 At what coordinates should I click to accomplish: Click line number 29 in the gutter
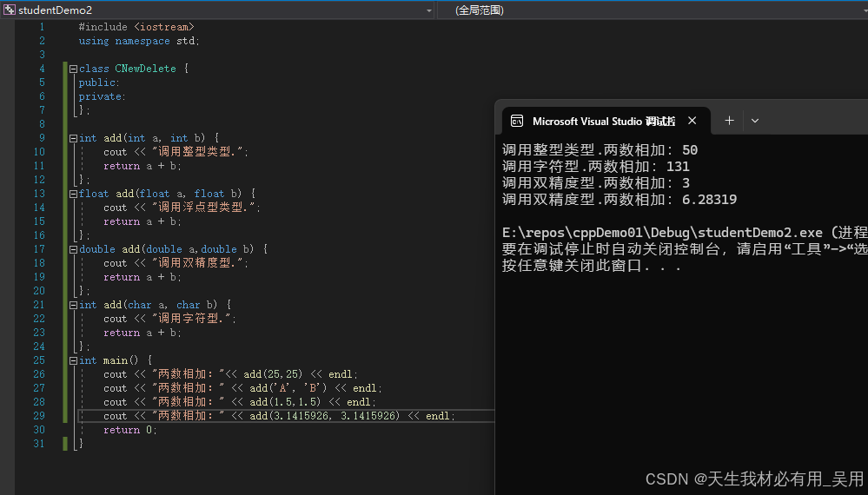pos(39,416)
